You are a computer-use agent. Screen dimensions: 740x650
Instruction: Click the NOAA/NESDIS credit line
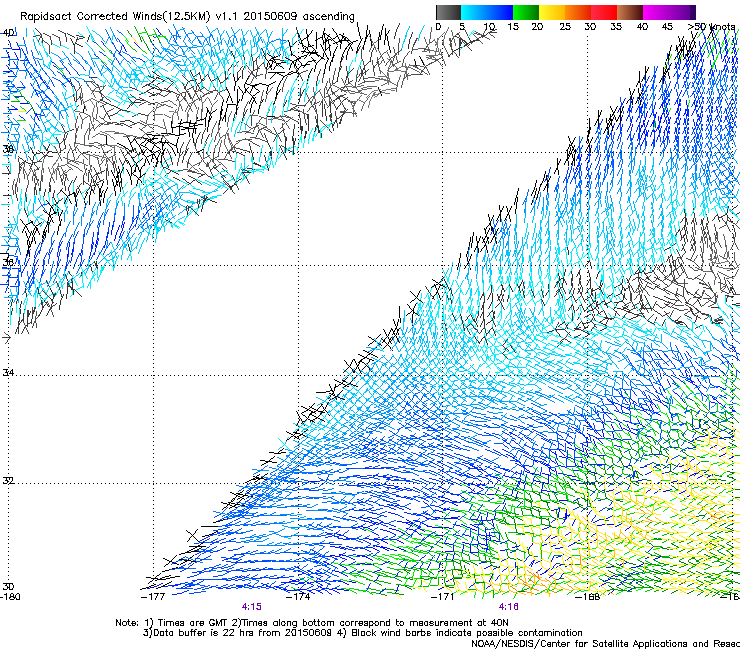[605, 644]
